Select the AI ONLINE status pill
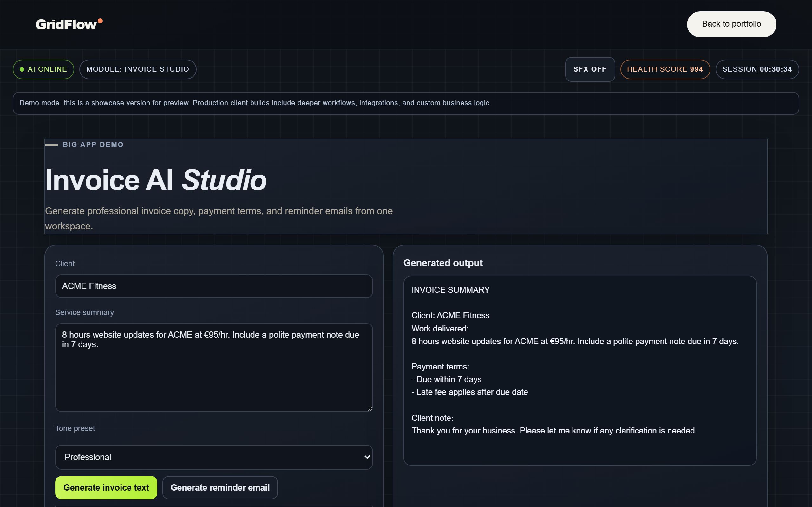Viewport: 812px width, 507px height. point(43,69)
